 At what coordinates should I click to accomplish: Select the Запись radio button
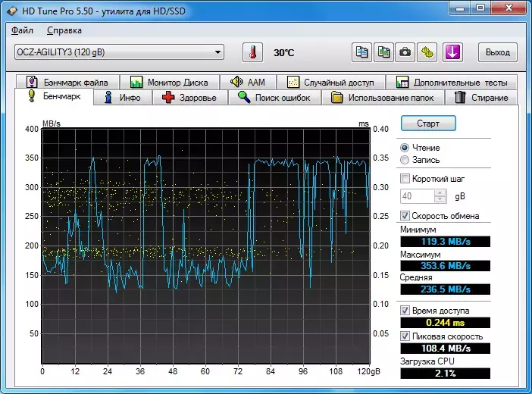point(405,160)
